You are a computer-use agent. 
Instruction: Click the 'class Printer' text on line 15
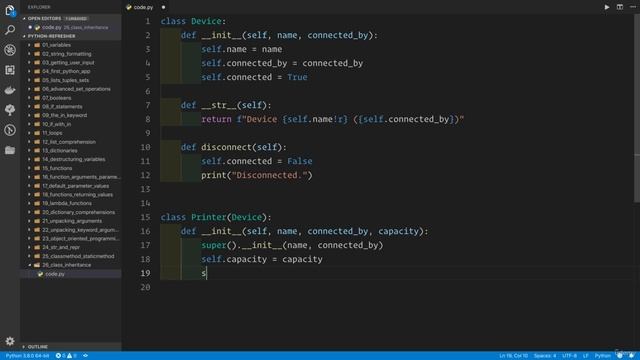click(193, 217)
